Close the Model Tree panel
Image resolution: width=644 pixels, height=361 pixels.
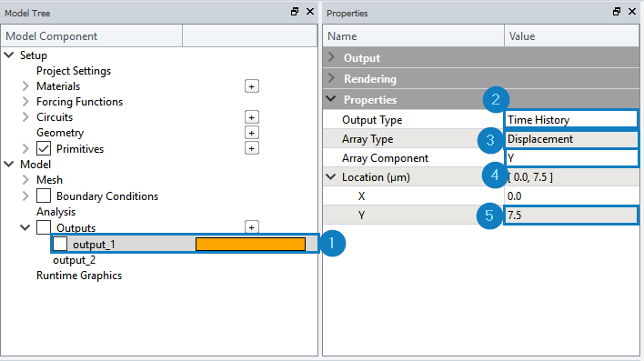tap(310, 12)
